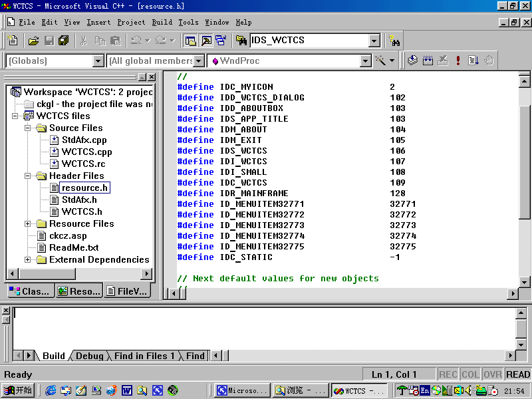Click the Copy toolbar icon
Viewport: 532px width, 399px height.
100,41
